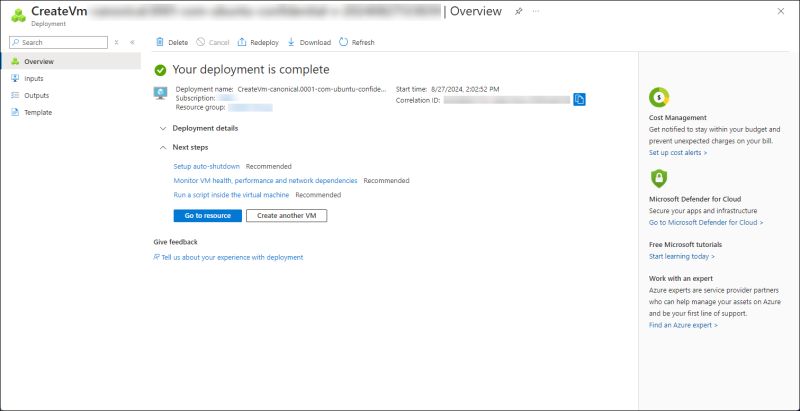Click the Microsoft Defender shield icon
This screenshot has width=800, height=411.
(x=659, y=178)
